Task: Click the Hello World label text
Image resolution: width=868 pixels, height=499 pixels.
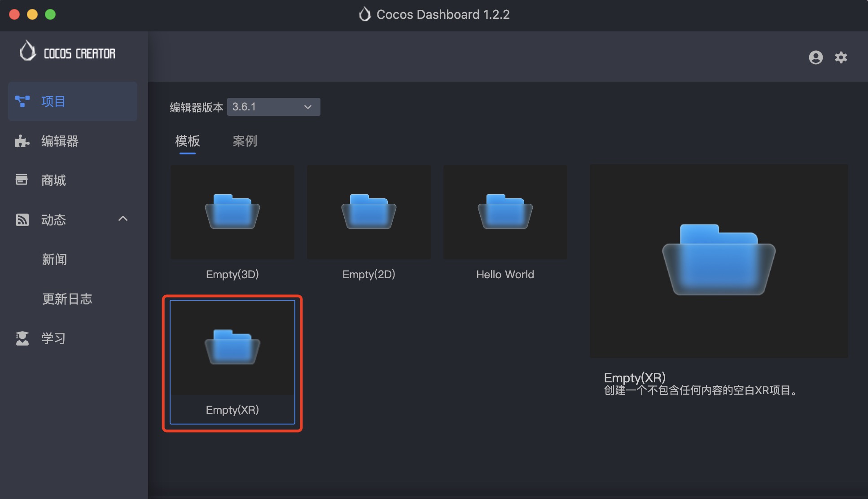Action: [505, 274]
